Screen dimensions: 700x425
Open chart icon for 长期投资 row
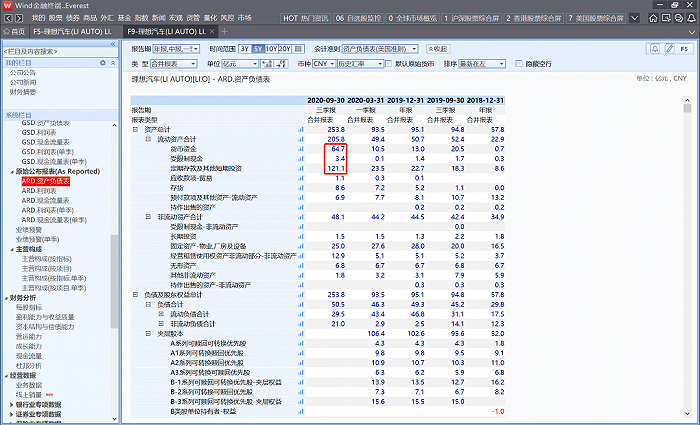tap(300, 237)
